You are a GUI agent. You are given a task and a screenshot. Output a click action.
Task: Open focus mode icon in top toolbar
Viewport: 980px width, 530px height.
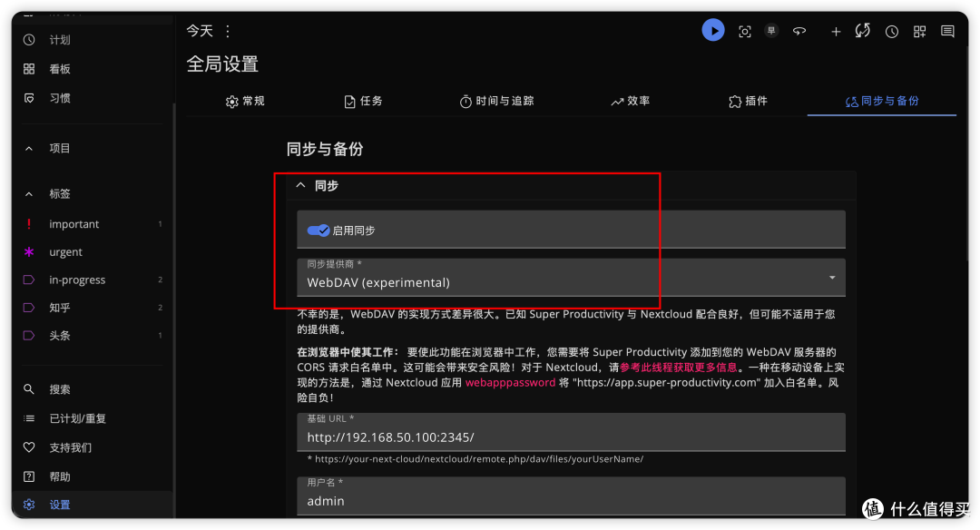(744, 31)
